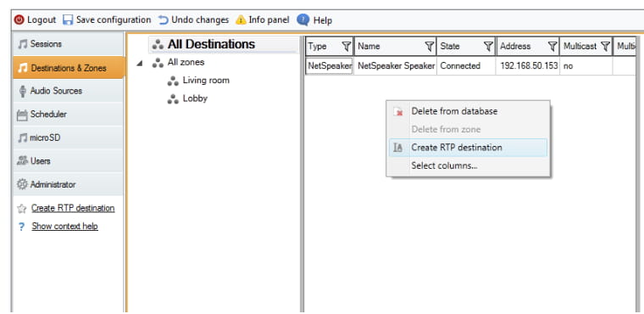Click the Connected state cell
The width and height of the screenshot is (644, 314).
click(x=467, y=66)
